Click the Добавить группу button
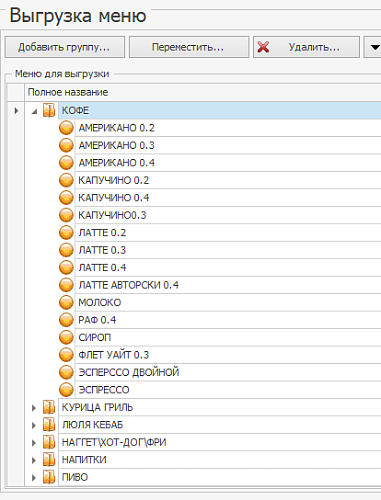 point(65,47)
